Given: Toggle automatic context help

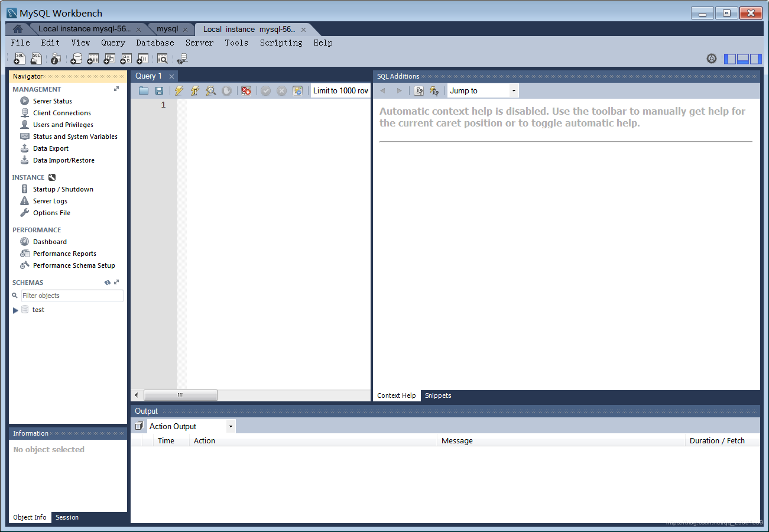Looking at the screenshot, I should pyautogui.click(x=434, y=90).
